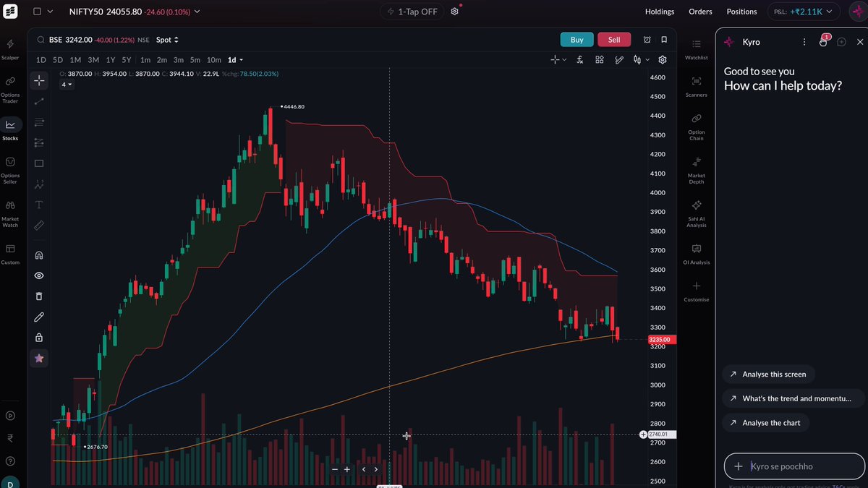Select the text annotation tool
This screenshot has width=868, height=488.
pyautogui.click(x=39, y=205)
